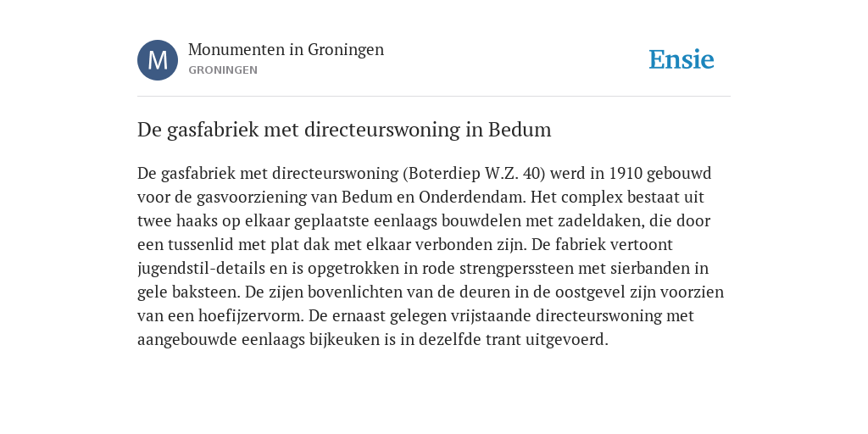Image resolution: width=868 pixels, height=434 pixels.
Task: Open the article title about gasfabriek in Bedum
Action: (344, 130)
